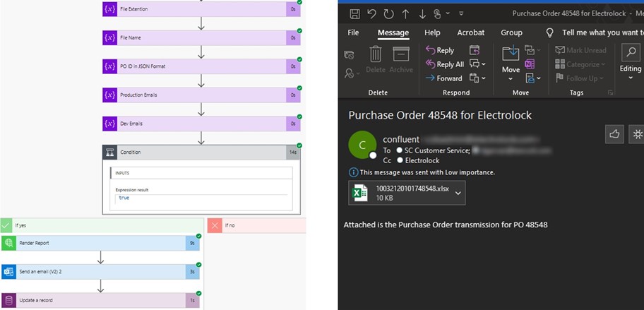Expand the Render Report action
The height and width of the screenshot is (310, 644).
tap(100, 243)
